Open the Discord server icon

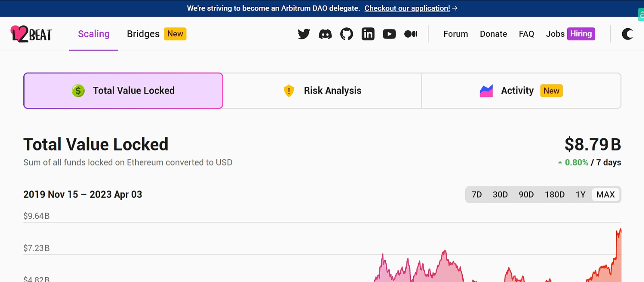pyautogui.click(x=325, y=34)
